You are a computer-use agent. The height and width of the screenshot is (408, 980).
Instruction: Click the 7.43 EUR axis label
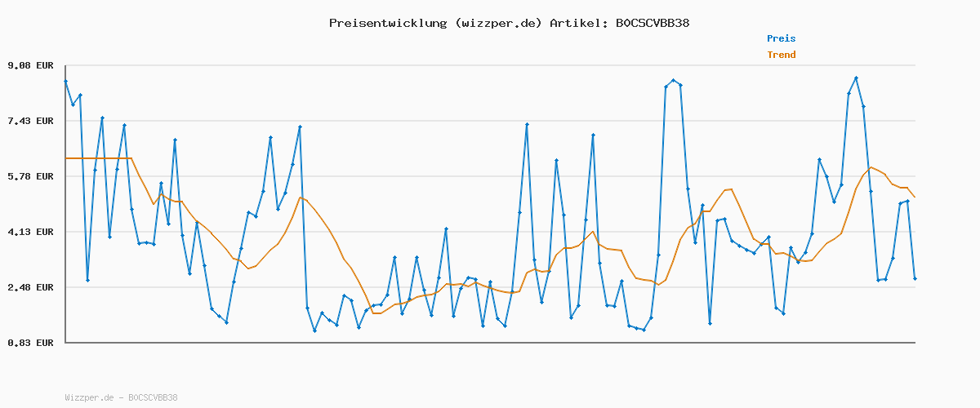(x=30, y=121)
